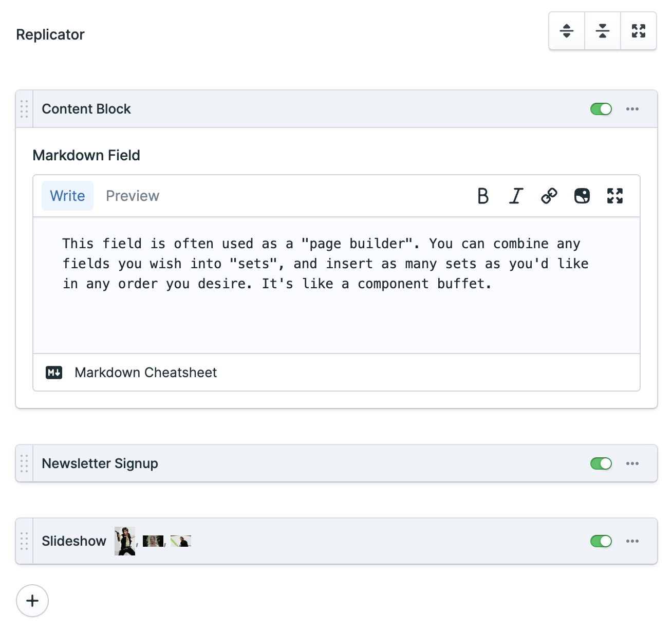Disable the Content Block set
Image resolution: width=672 pixels, height=631 pixels.
[x=601, y=109]
